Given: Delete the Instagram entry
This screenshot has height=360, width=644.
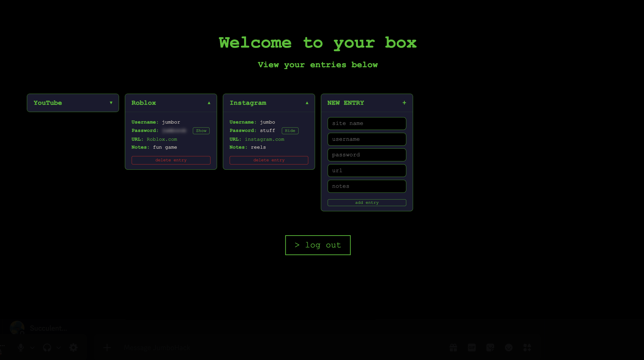Looking at the screenshot, I should 269,160.
